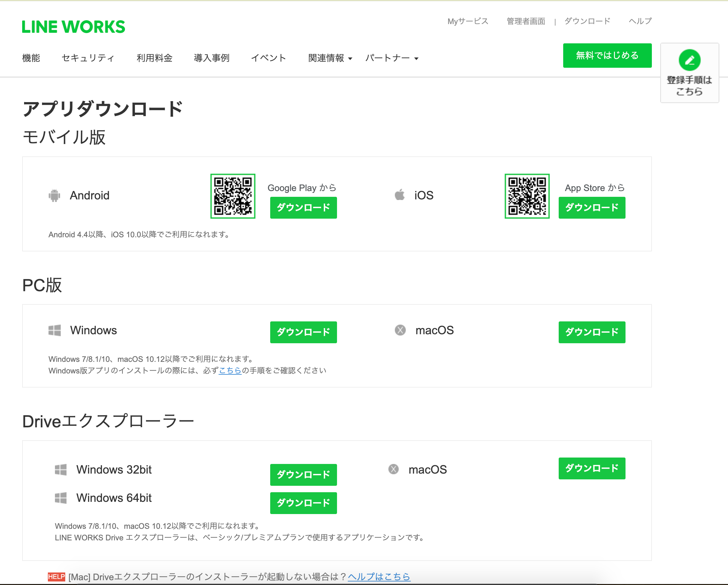The width and height of the screenshot is (728, 585).
Task: Download Drive Explorer for Windows 32bit
Action: click(x=303, y=475)
